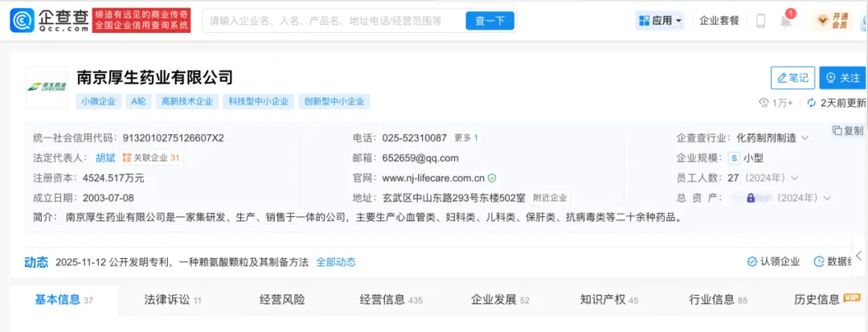This screenshot has width=868, height=332.
Task: Click the 关联企业 31 link
Action: [x=151, y=158]
